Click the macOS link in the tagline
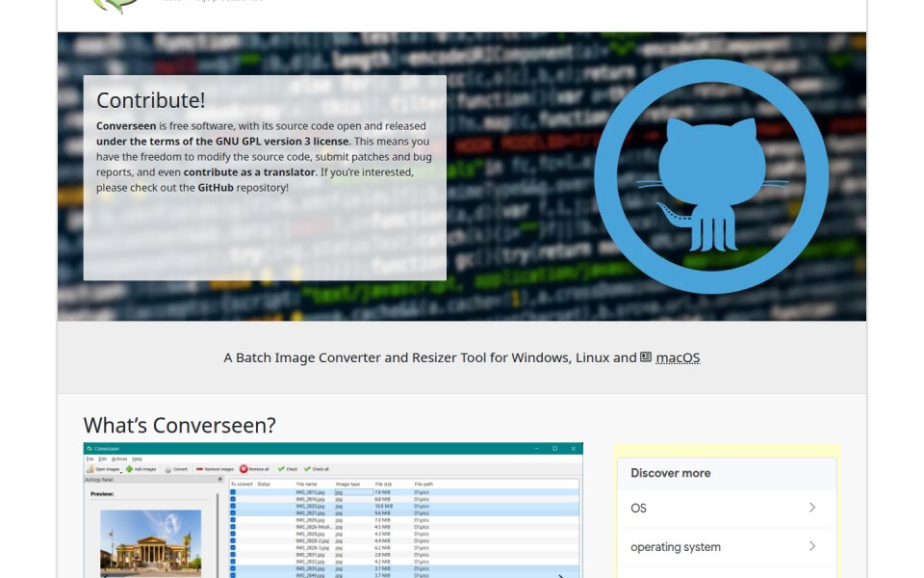Viewport: 924px width, 578px height. 678,357
